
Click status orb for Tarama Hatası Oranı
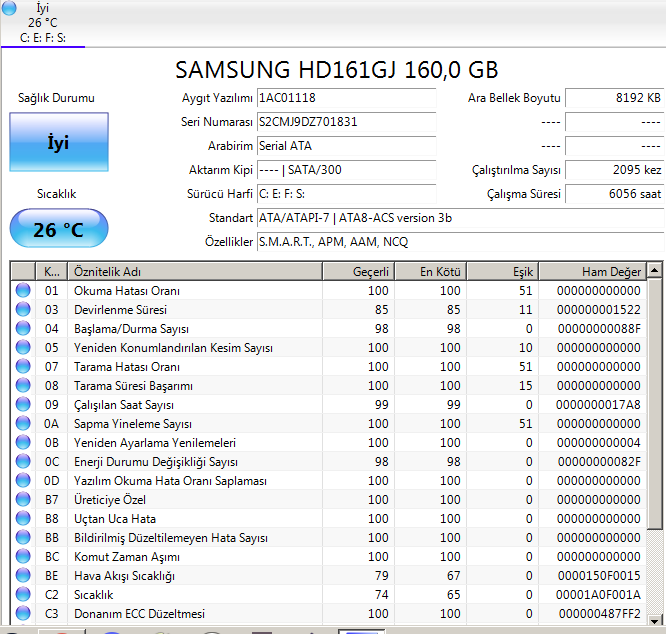click(x=23, y=366)
